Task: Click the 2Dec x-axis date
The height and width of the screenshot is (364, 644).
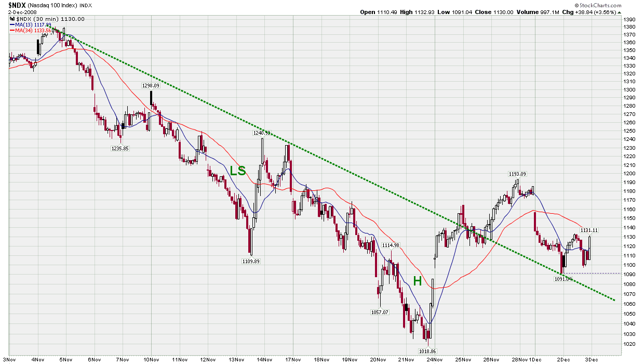Action: (564, 359)
